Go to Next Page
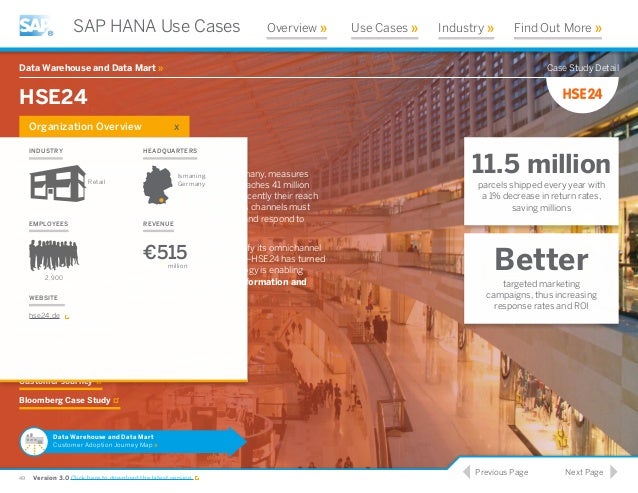 tap(591, 472)
